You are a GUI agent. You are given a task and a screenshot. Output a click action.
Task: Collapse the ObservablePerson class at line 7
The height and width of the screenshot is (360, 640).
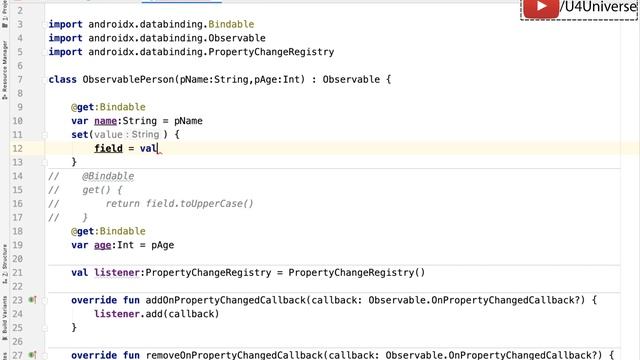pyautogui.click(x=44, y=80)
